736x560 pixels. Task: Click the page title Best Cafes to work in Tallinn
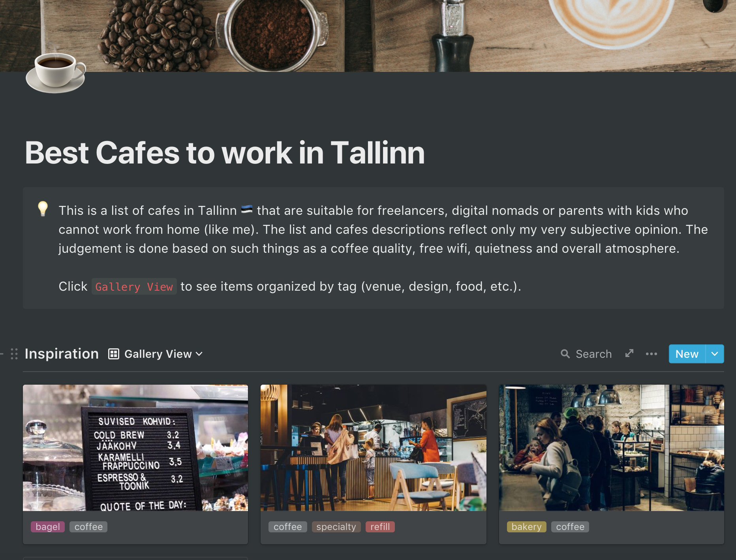(225, 153)
